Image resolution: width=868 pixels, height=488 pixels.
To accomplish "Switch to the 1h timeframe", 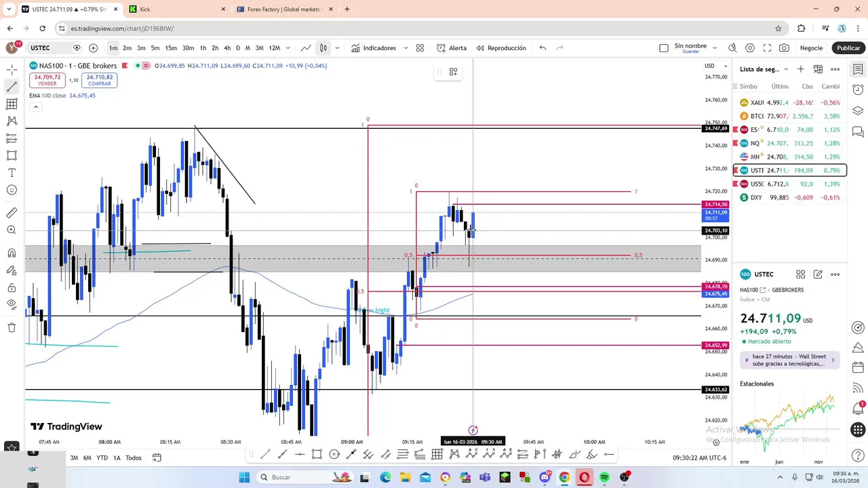I will tap(203, 48).
